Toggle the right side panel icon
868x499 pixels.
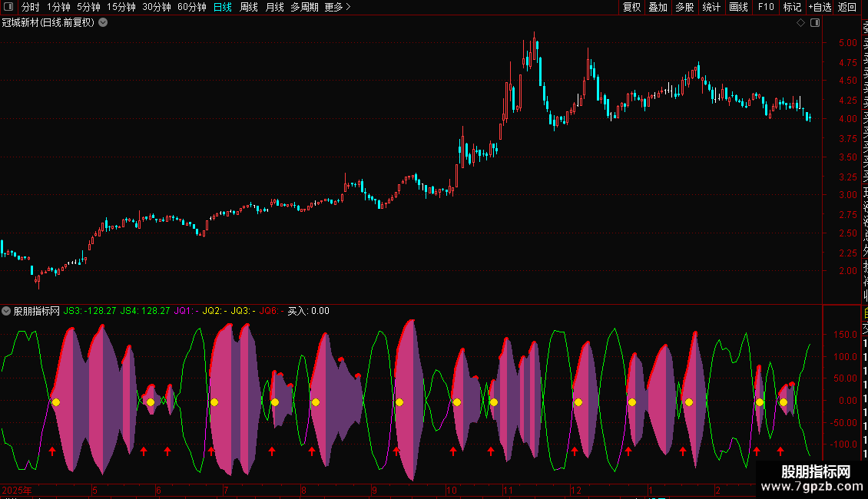point(815,23)
